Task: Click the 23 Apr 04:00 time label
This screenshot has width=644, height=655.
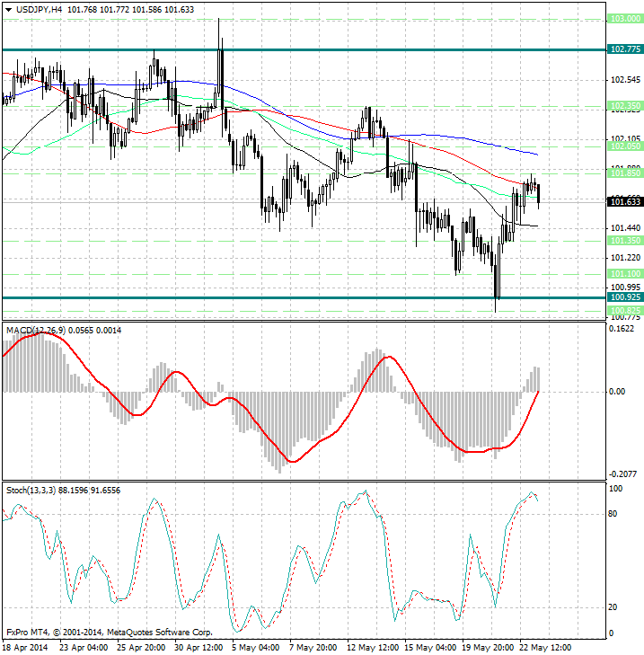Action: tap(84, 648)
